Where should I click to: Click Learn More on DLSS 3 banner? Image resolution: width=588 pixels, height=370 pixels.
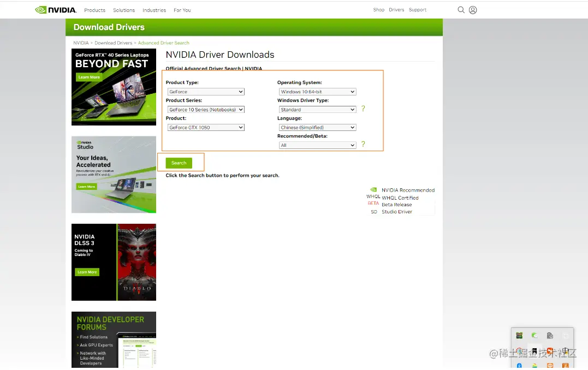(x=87, y=272)
